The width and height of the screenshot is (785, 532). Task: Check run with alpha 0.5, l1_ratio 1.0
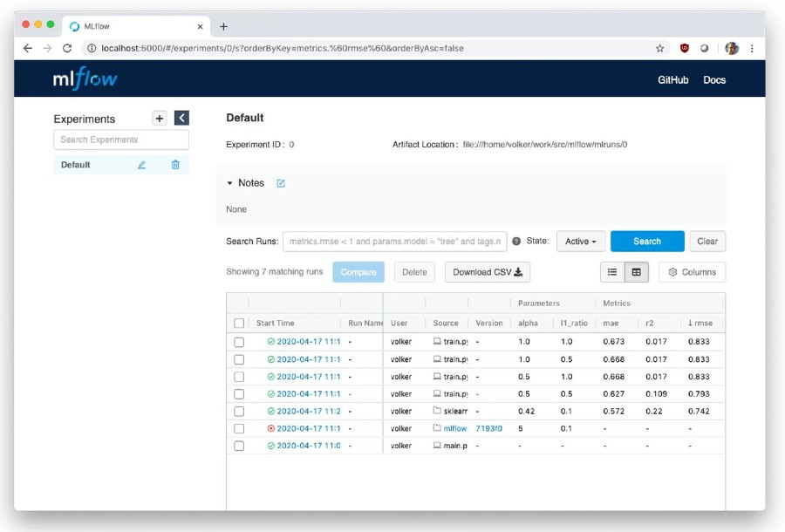point(239,377)
